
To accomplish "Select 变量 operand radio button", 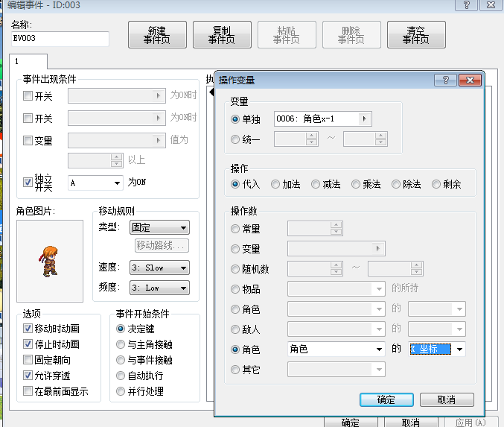I will point(235,249).
